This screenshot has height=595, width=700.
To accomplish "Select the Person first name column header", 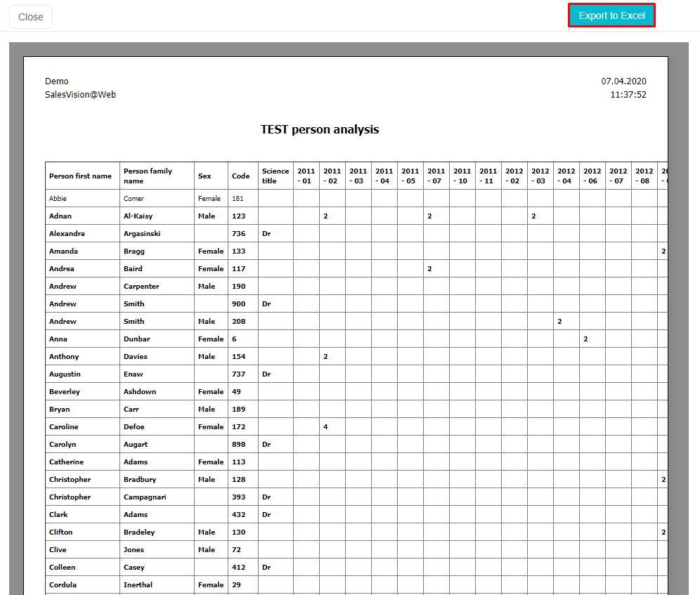I will click(80, 176).
